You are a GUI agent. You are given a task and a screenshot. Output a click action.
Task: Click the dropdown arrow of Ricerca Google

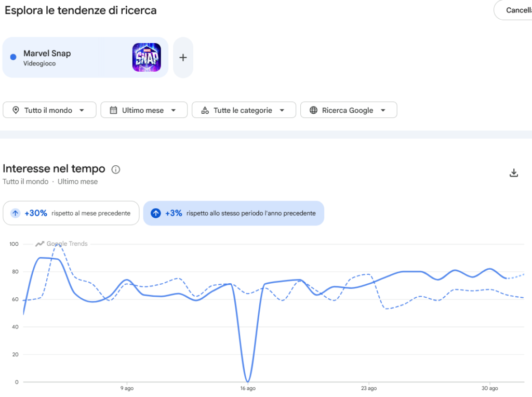pos(383,110)
